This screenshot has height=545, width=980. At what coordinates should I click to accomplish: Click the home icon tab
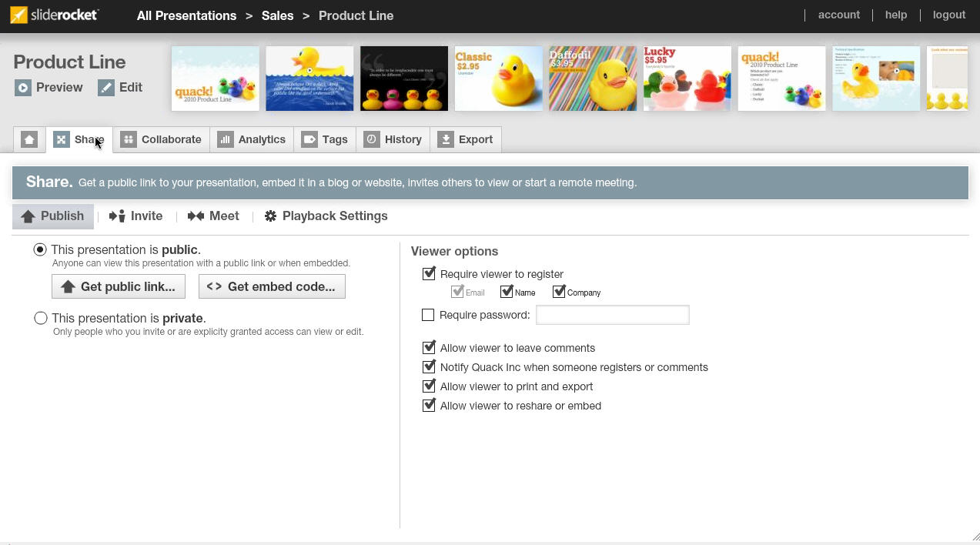(29, 139)
